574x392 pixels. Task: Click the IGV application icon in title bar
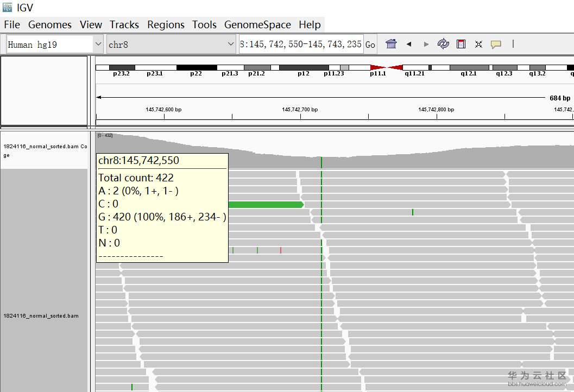pos(7,7)
